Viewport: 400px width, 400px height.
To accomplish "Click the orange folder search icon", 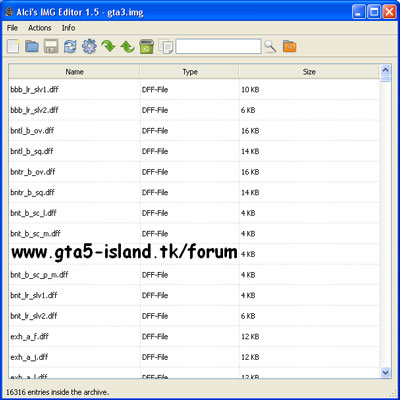I will [289, 46].
